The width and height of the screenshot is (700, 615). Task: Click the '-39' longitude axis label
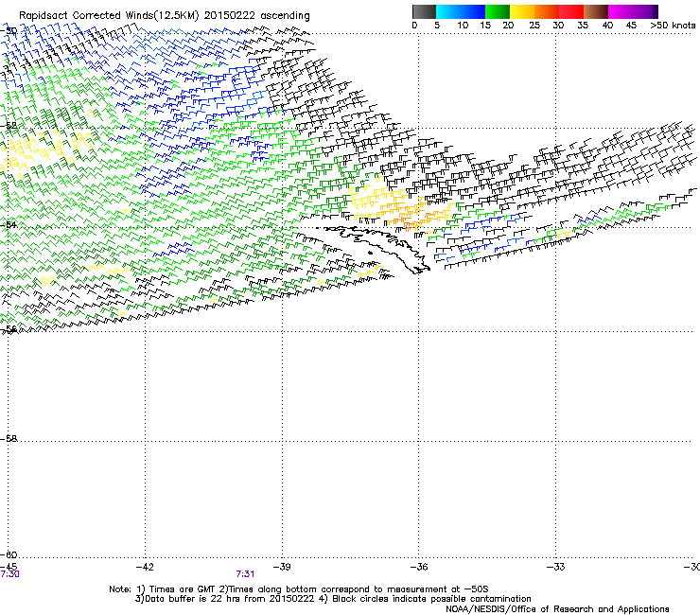[x=282, y=567]
